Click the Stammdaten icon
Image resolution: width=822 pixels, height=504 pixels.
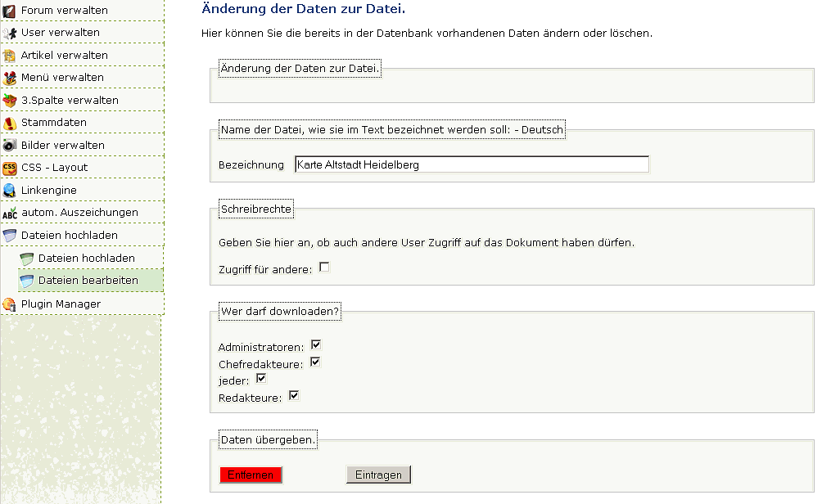click(x=10, y=123)
